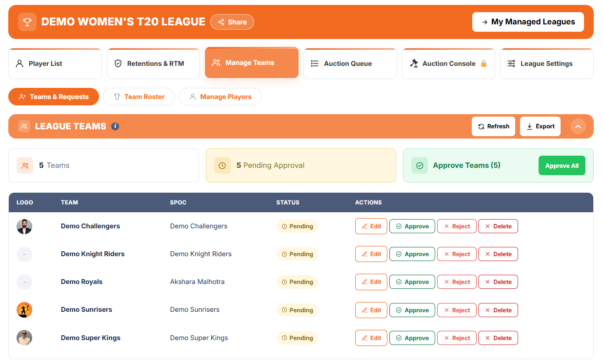Delete the Demo Royals team
The image size is (603, 364).
click(498, 282)
